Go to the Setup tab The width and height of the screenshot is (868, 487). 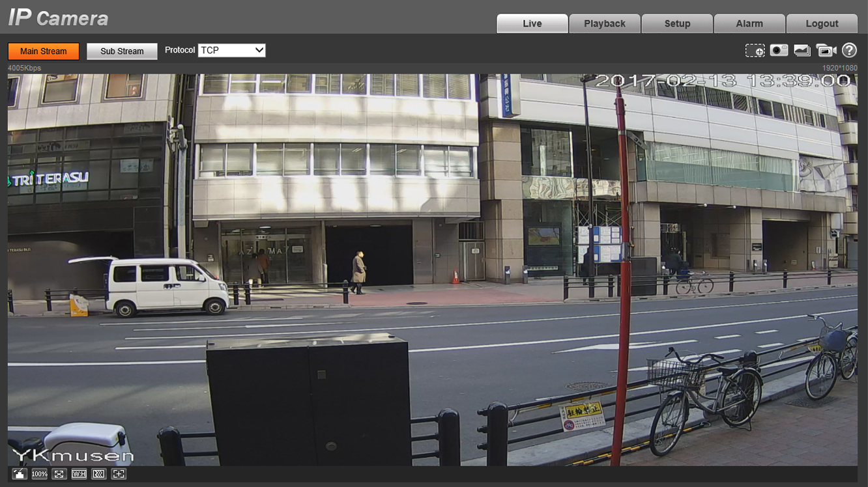point(677,23)
